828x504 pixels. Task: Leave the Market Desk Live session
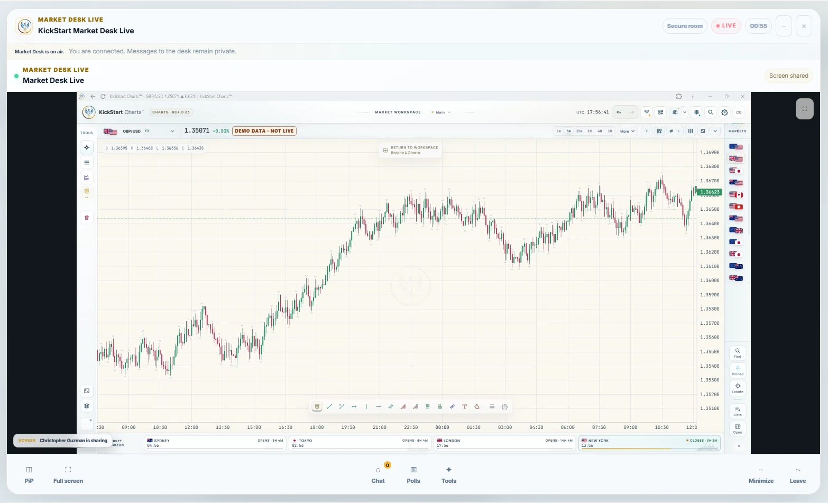[798, 474]
